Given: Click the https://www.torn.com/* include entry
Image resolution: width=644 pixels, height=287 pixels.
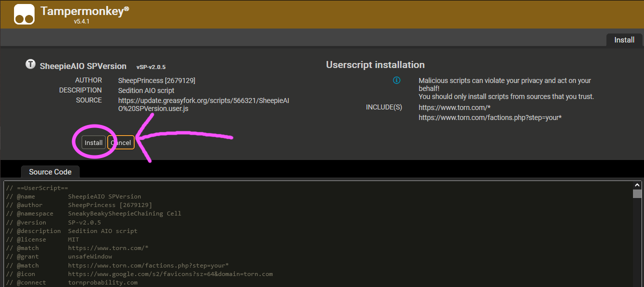Looking at the screenshot, I should click(x=455, y=107).
